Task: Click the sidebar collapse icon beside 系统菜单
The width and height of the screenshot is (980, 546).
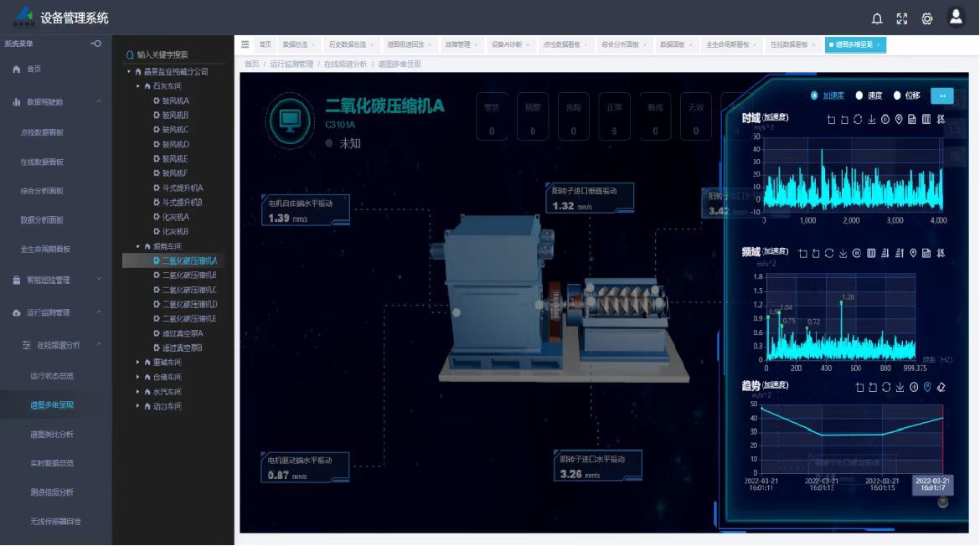Action: click(x=96, y=44)
